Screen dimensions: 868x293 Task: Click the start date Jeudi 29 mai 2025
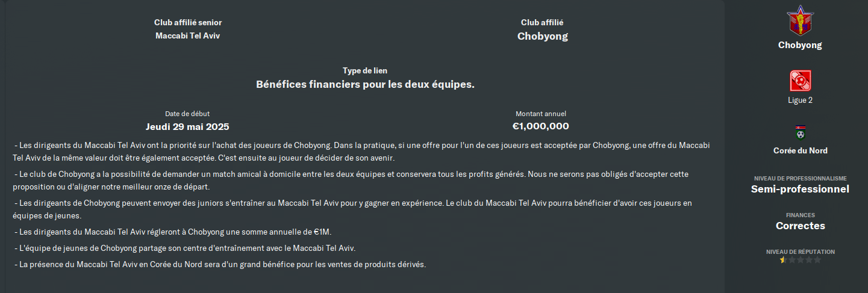[187, 126]
